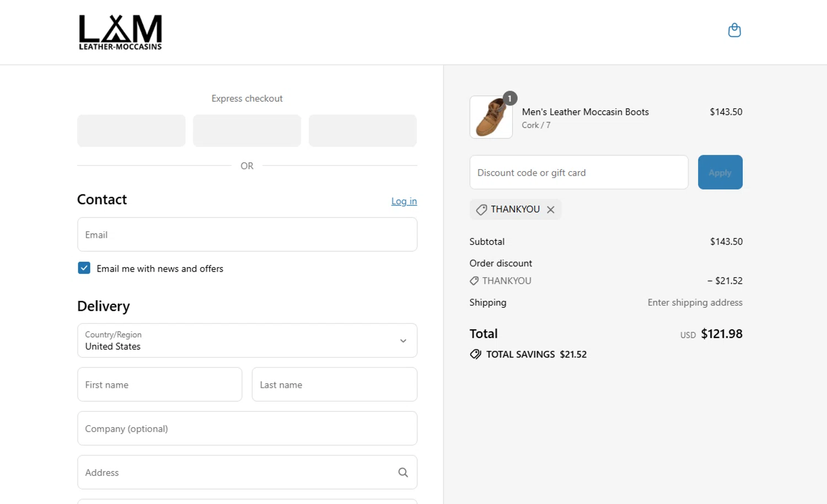Focus the First name field
The image size is (827, 504).
160,384
